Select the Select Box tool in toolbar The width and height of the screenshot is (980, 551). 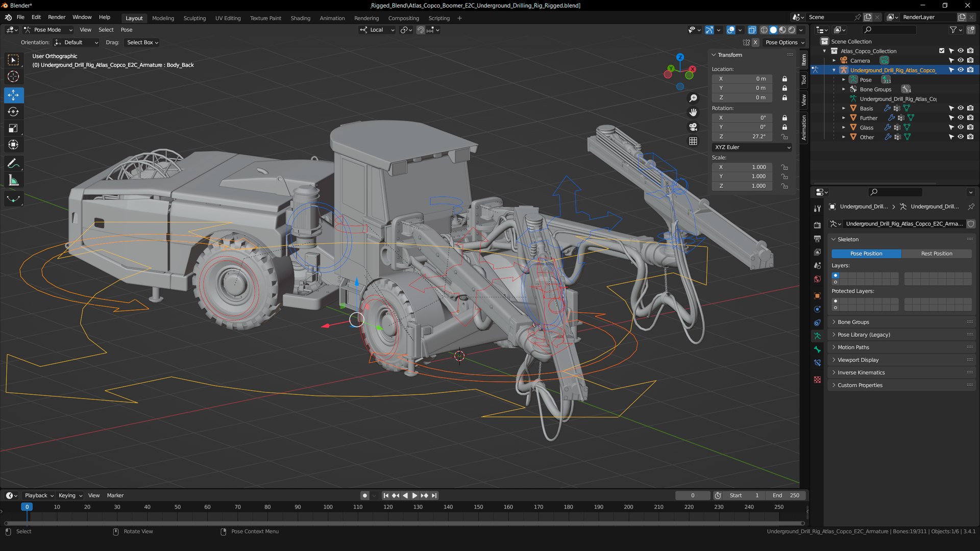point(13,60)
